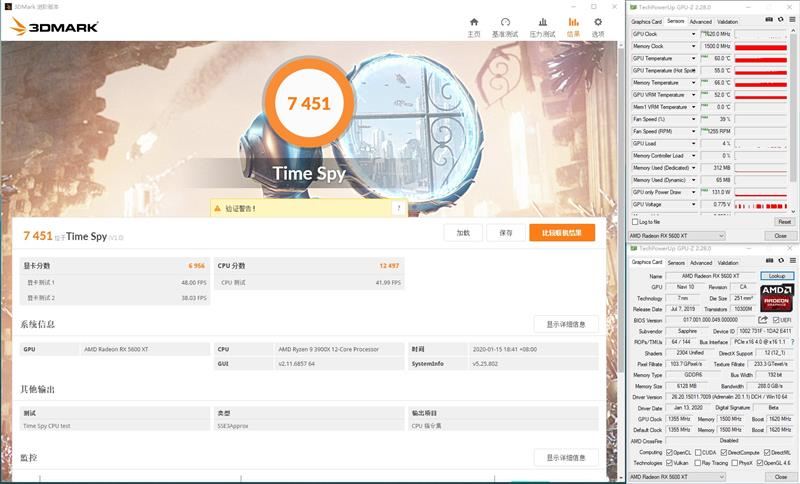This screenshot has width=800, height=484.
Task: Click the GPU Voltage sensor graph
Action: coord(761,205)
